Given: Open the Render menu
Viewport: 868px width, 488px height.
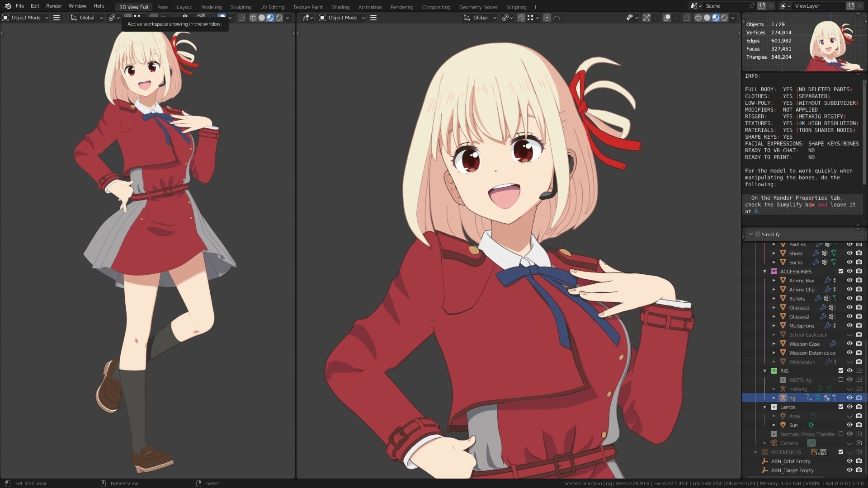Looking at the screenshot, I should tap(54, 6).
